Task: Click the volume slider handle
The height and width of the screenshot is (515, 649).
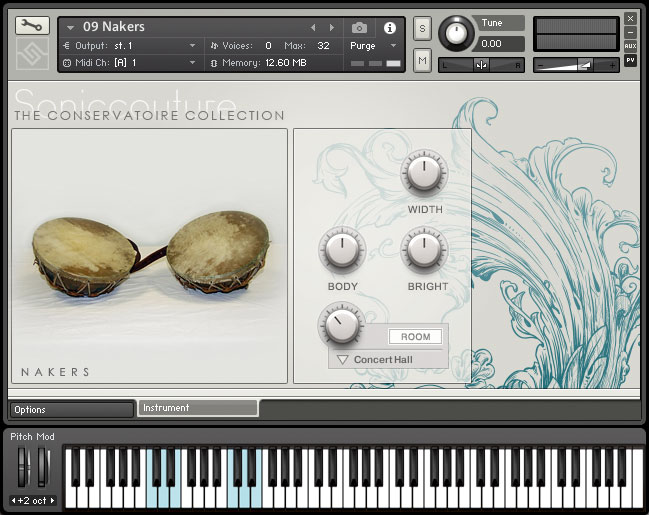Action: 584,65
